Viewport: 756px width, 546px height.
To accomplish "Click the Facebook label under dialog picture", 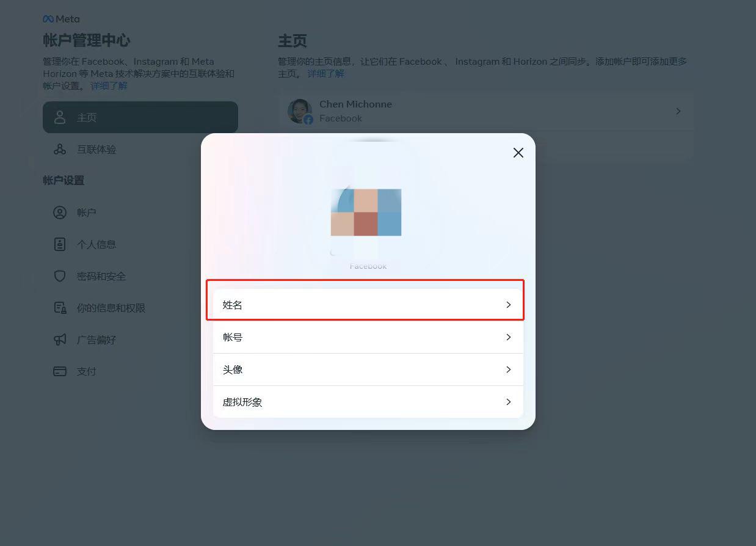I will (368, 266).
